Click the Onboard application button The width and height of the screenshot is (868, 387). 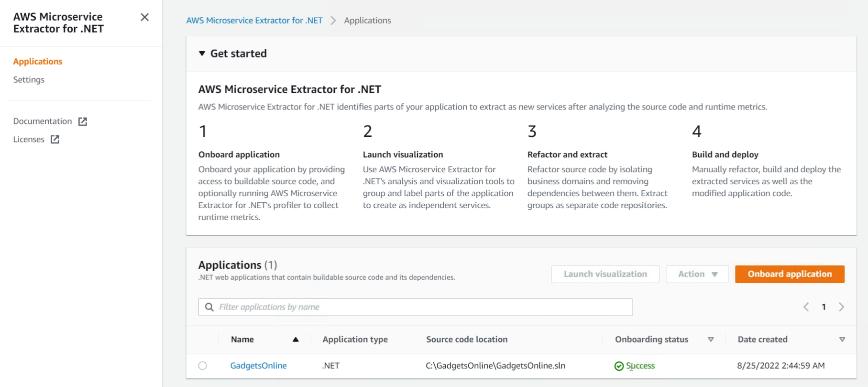coord(790,274)
